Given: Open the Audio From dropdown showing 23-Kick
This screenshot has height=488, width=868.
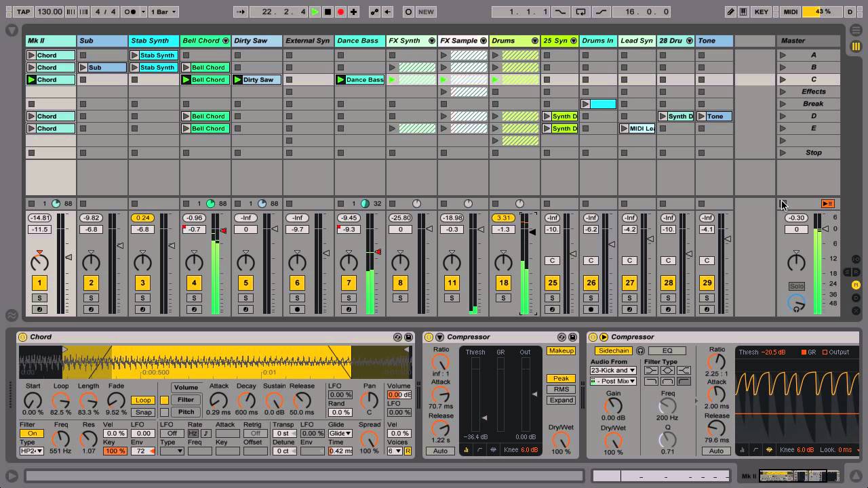Looking at the screenshot, I should click(x=612, y=370).
